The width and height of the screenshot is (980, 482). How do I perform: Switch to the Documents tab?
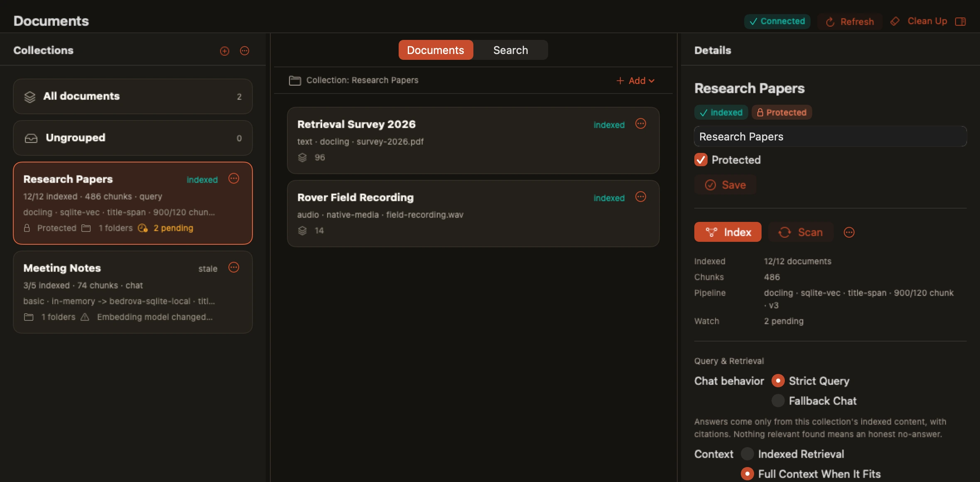point(436,50)
